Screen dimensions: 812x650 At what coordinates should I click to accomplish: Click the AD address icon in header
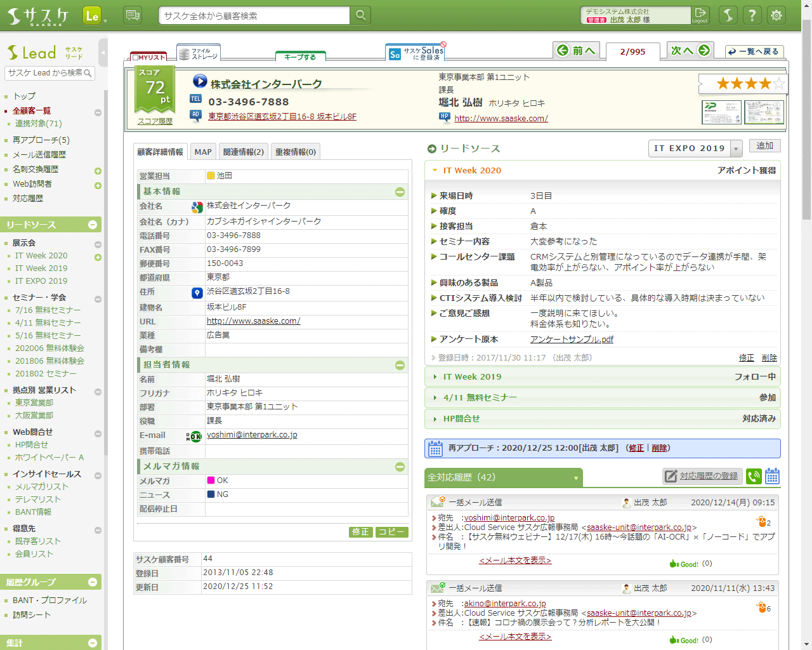pyautogui.click(x=195, y=115)
